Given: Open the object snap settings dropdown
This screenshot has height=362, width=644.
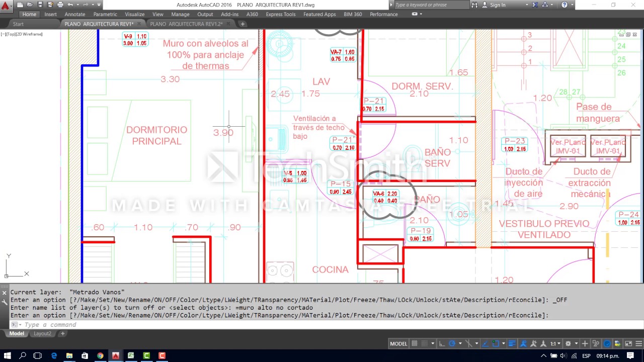Looking at the screenshot, I should click(x=504, y=344).
